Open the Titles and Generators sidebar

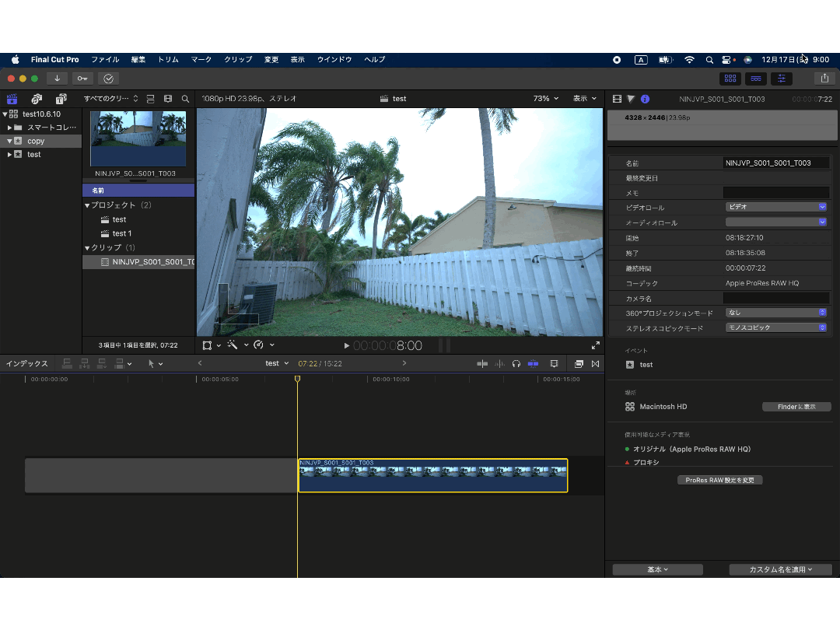click(x=60, y=99)
